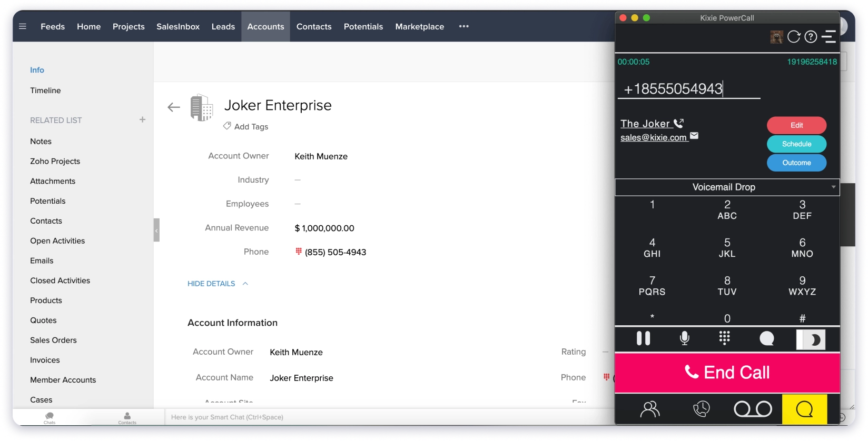Open Sales Orders in related list
Image resolution: width=868 pixels, height=441 pixels.
tap(53, 340)
